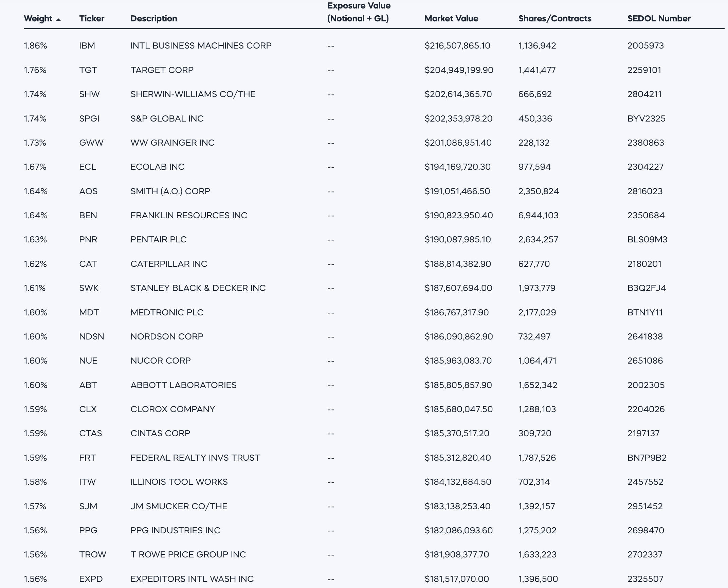The width and height of the screenshot is (728, 588).
Task: Select EXPEDITORS INTL WASH INC description
Action: click(192, 579)
